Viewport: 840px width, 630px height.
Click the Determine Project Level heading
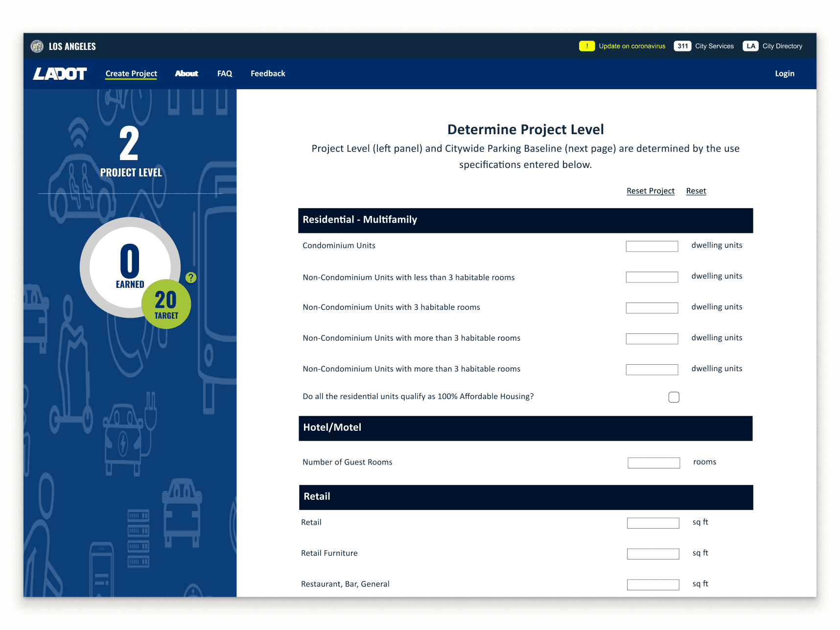tap(525, 130)
